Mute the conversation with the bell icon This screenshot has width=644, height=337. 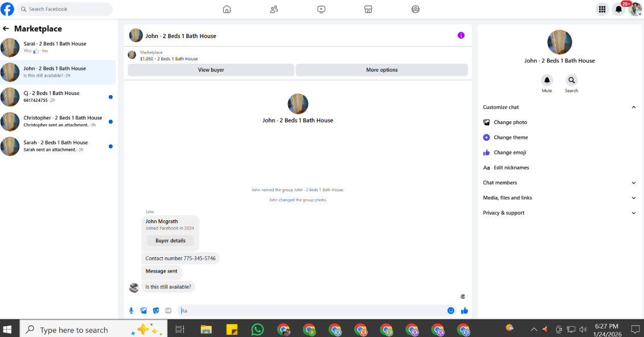tap(547, 80)
